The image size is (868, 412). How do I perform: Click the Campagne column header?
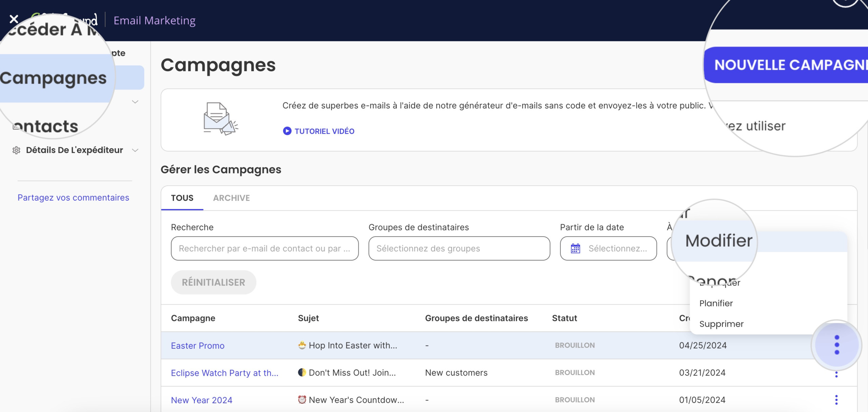click(193, 318)
